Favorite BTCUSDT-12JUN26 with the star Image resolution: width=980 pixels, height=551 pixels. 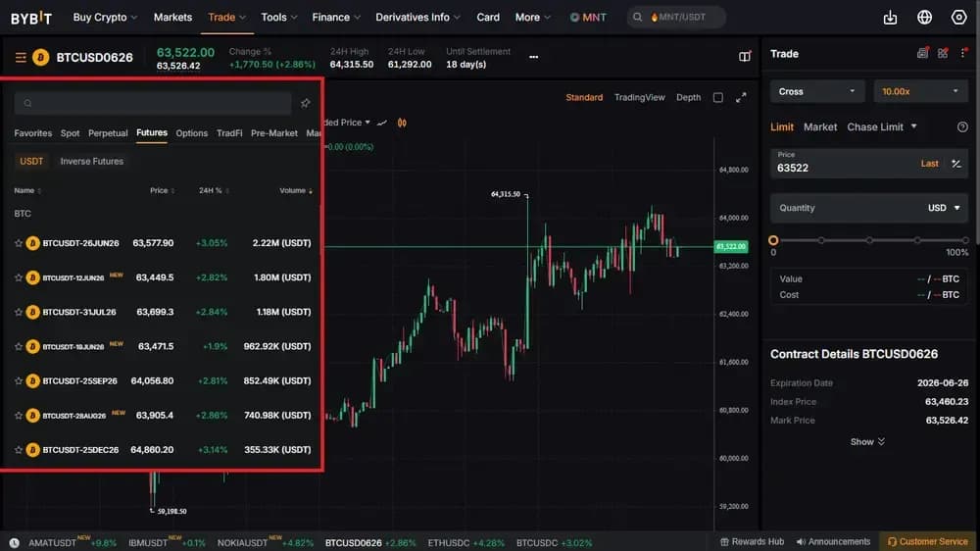pyautogui.click(x=18, y=277)
